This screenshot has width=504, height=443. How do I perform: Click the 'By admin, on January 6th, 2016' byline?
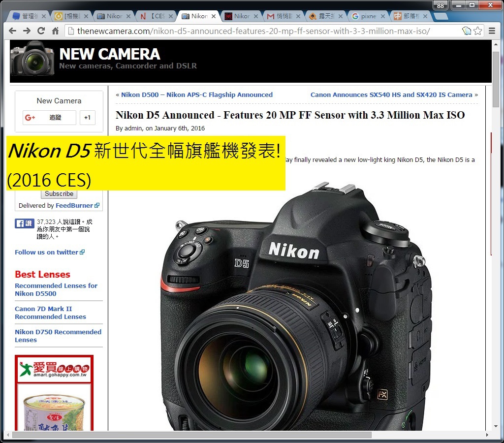[160, 128]
